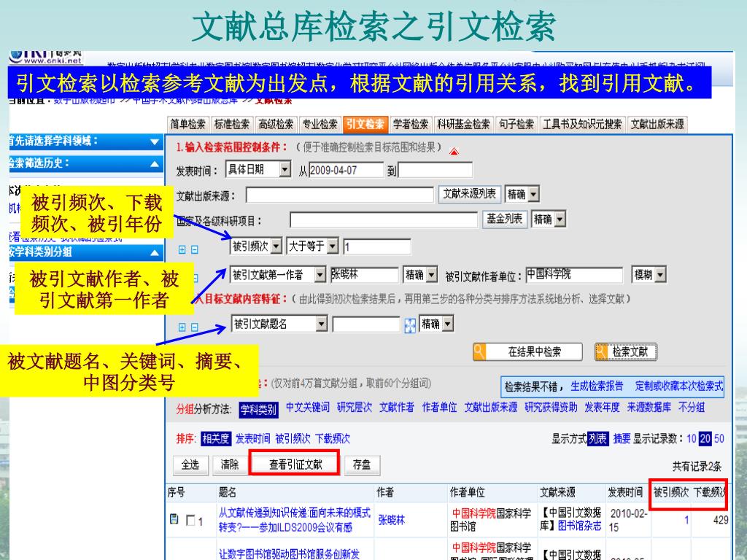Click the author name field 张晓林
This screenshot has width=747, height=560.
(364, 275)
